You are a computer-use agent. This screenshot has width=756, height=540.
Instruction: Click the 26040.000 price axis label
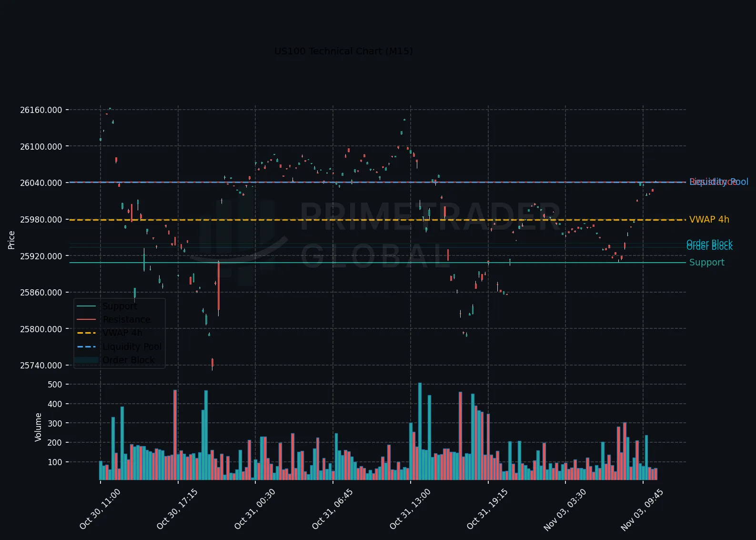click(41, 183)
